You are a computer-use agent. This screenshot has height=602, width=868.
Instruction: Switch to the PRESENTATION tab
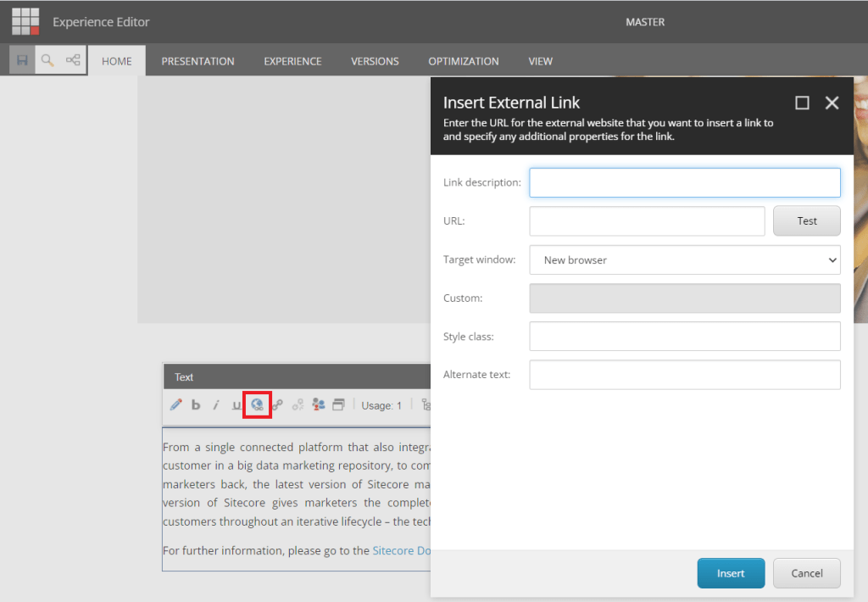pos(198,61)
